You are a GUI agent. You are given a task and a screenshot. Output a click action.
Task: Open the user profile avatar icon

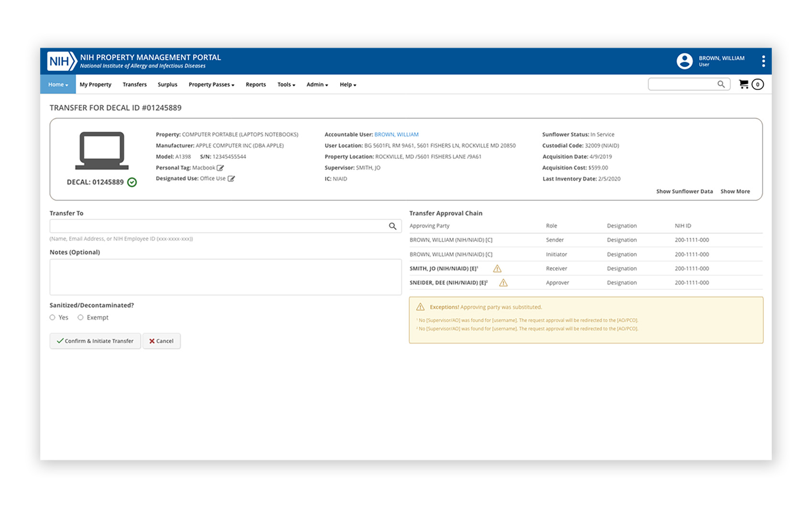(x=684, y=61)
